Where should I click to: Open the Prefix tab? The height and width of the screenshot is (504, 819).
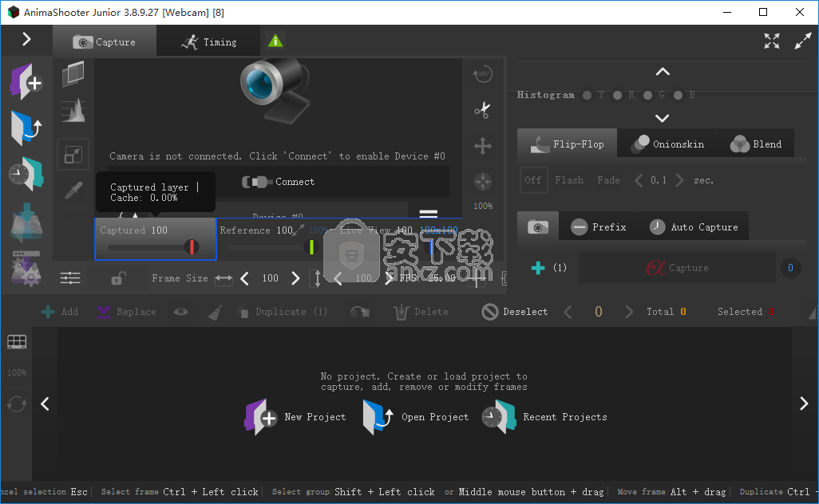(x=599, y=226)
